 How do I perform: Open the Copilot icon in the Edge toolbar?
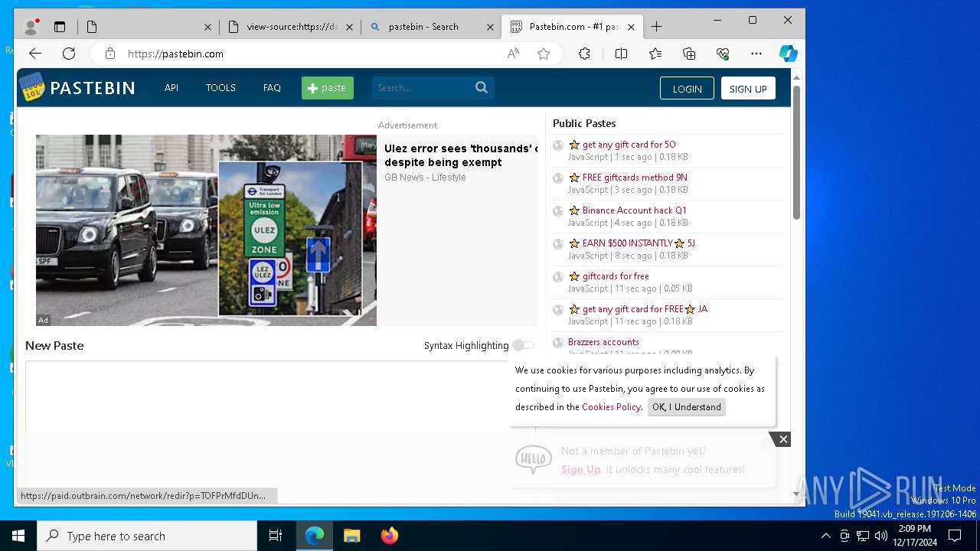coord(788,54)
